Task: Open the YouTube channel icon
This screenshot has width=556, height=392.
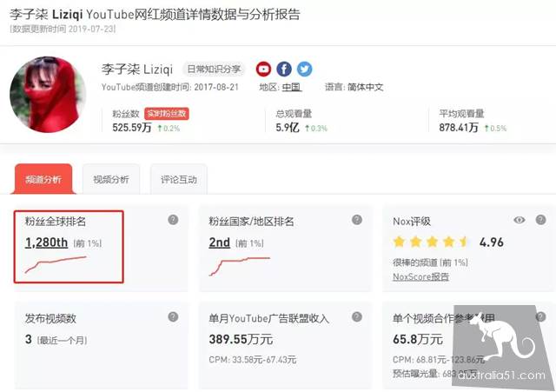Action: pyautogui.click(x=263, y=70)
